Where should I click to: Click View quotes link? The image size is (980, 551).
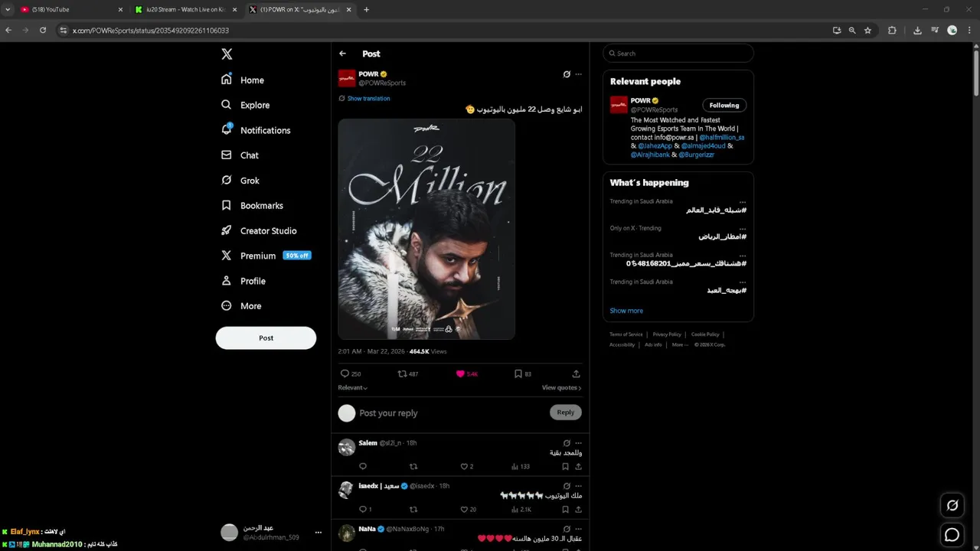pos(562,388)
